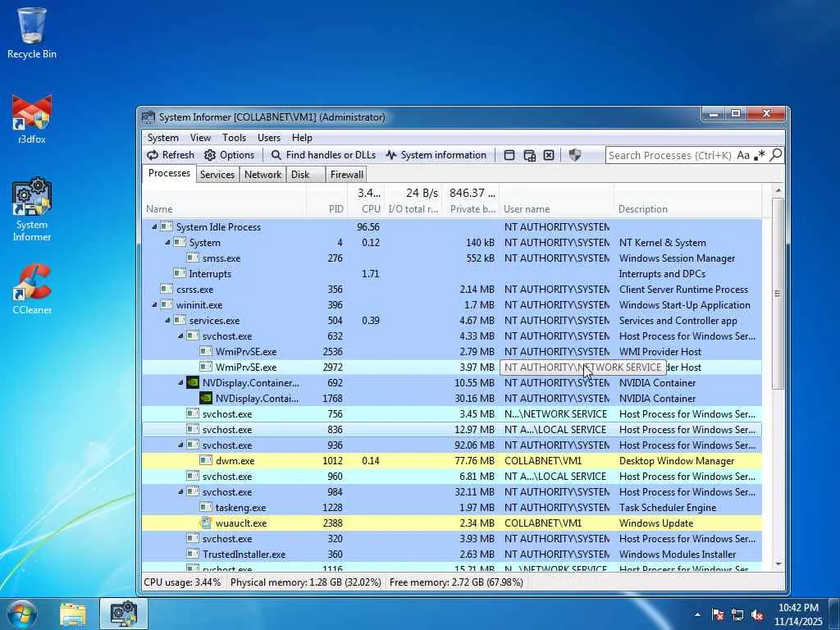This screenshot has width=840, height=630.
Task: Select svchost.exe with PID 960
Action: (452, 477)
